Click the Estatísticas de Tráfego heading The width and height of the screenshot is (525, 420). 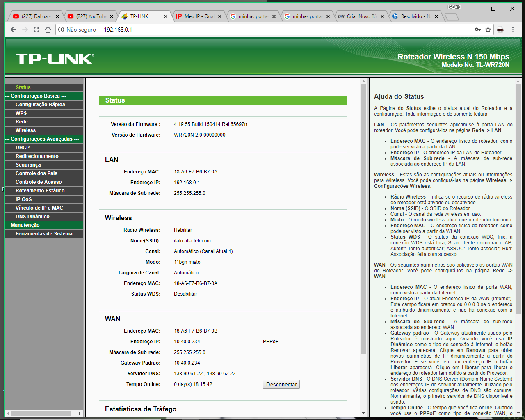tap(141, 409)
